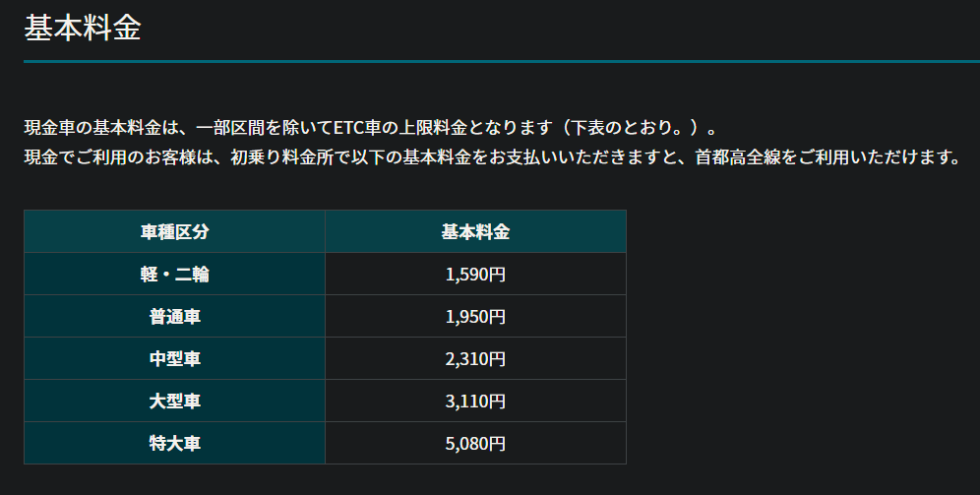The image size is (980, 495).
Task: Click the 基本料金 page heading
Action: tap(83, 29)
